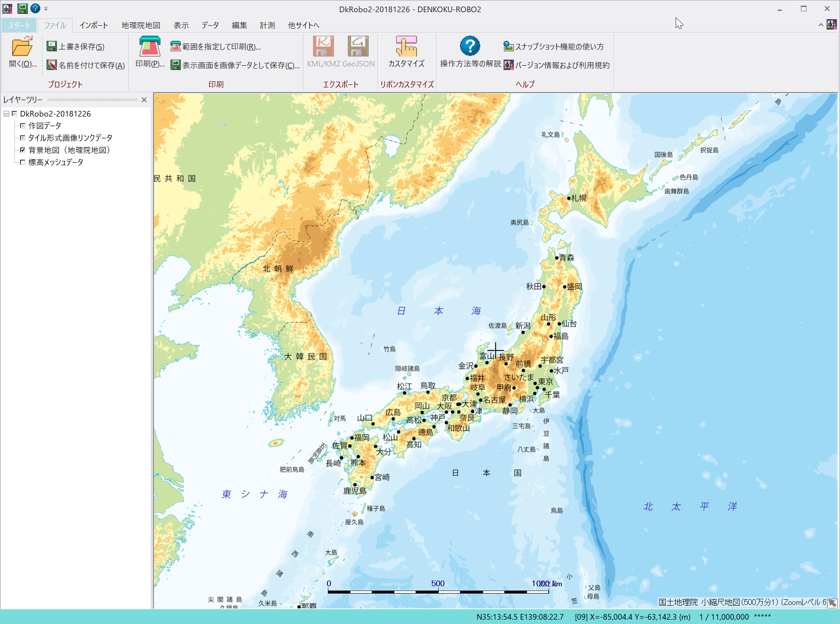
Task: Click the 福岡 city label on the map
Action: click(x=362, y=437)
